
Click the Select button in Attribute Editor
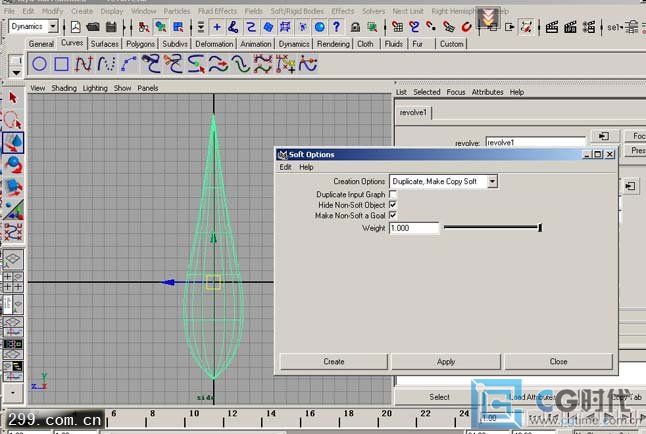440,397
